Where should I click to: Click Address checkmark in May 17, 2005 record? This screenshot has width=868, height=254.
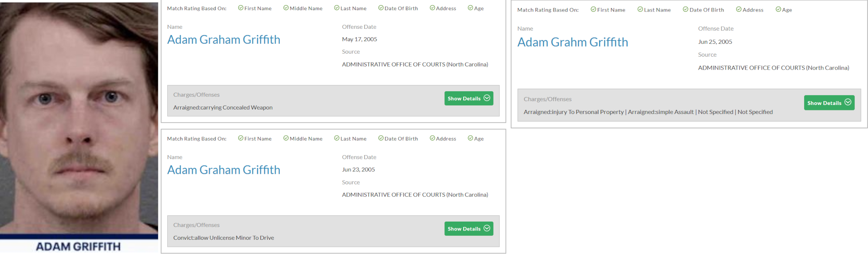(x=432, y=8)
